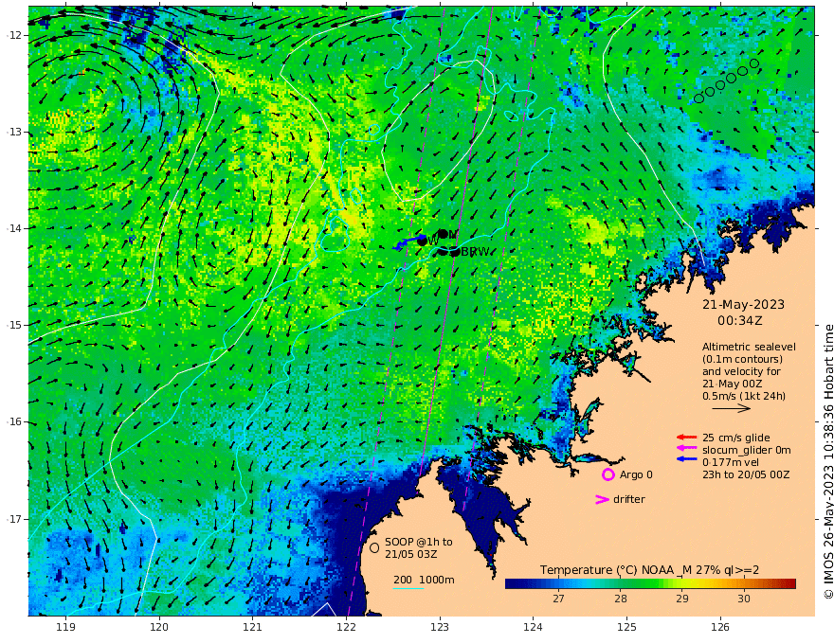This screenshot has height=644, width=834.
Task: Click the 30 tick label under colorbar
Action: tap(744, 599)
